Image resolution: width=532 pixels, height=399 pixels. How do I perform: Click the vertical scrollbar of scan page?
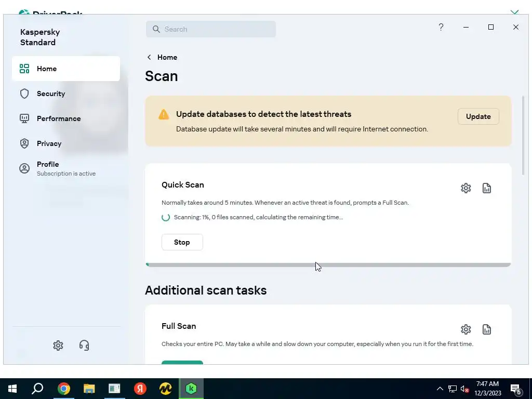523,136
